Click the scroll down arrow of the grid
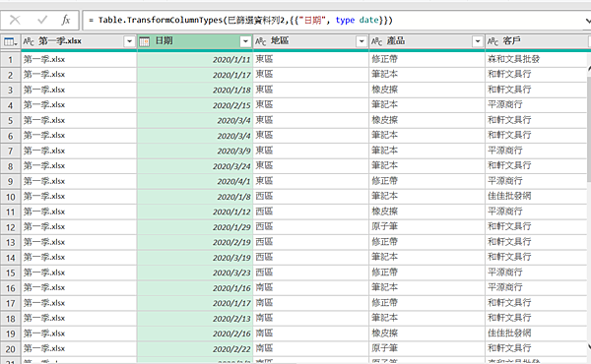591x364 pixels. [589, 346]
